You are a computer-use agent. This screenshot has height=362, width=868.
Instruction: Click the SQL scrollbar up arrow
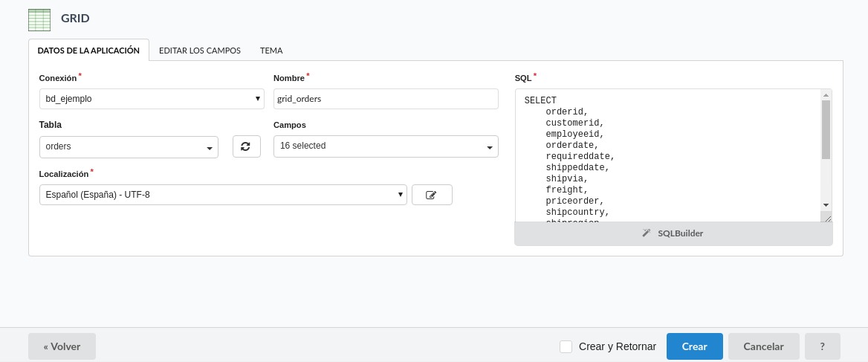(x=826, y=94)
